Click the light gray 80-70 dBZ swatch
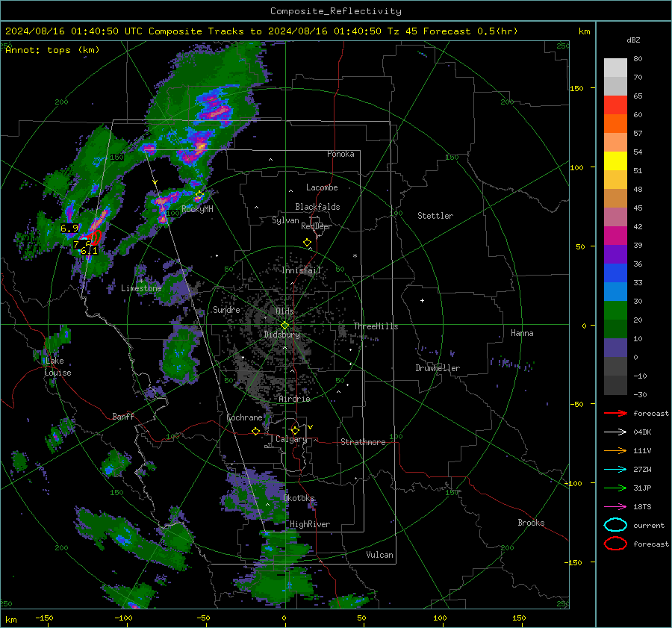The height and width of the screenshot is (628, 672). [x=615, y=68]
